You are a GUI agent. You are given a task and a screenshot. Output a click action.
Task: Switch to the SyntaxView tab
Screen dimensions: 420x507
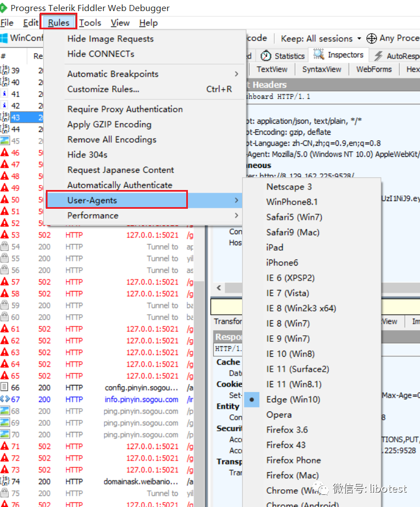point(322,70)
